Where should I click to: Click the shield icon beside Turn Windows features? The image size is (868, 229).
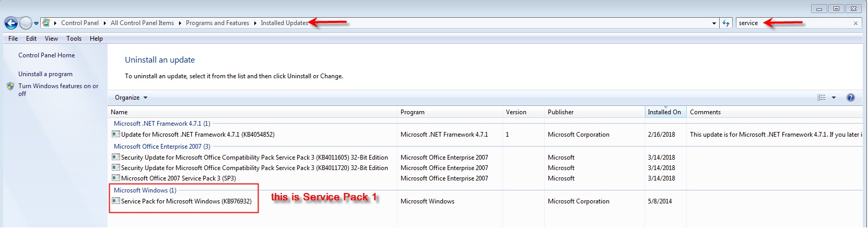(10, 86)
